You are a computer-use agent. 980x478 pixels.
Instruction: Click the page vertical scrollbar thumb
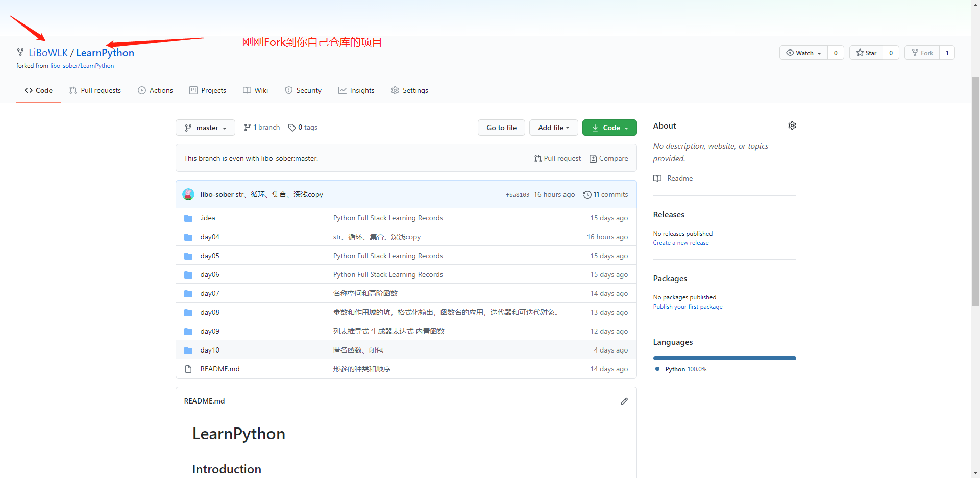[x=975, y=191]
